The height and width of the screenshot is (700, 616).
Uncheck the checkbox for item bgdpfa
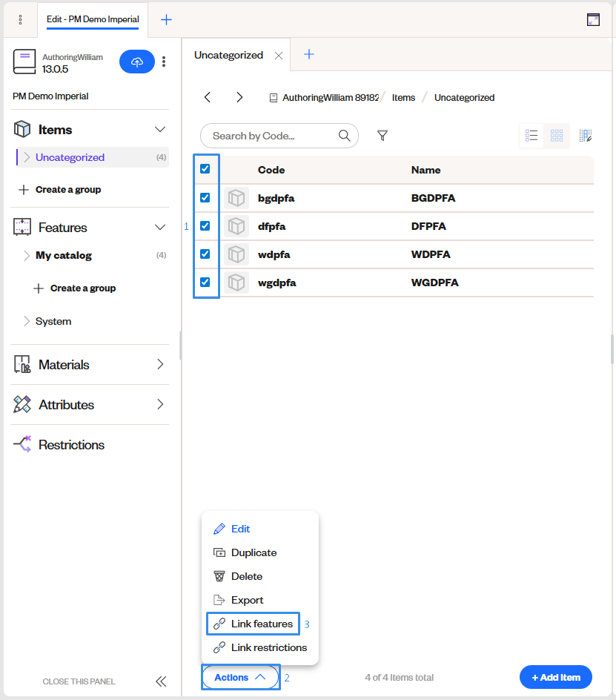coord(205,197)
